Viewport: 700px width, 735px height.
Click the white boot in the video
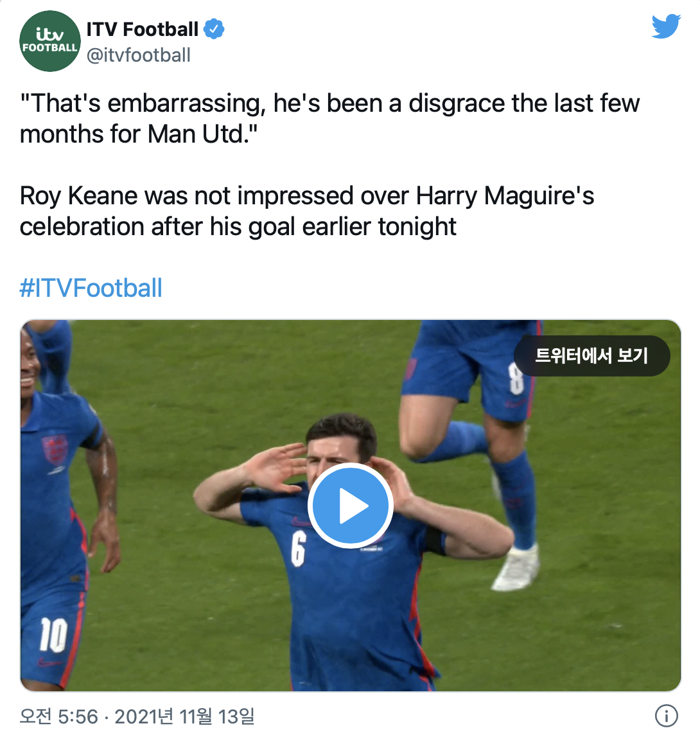tap(516, 569)
